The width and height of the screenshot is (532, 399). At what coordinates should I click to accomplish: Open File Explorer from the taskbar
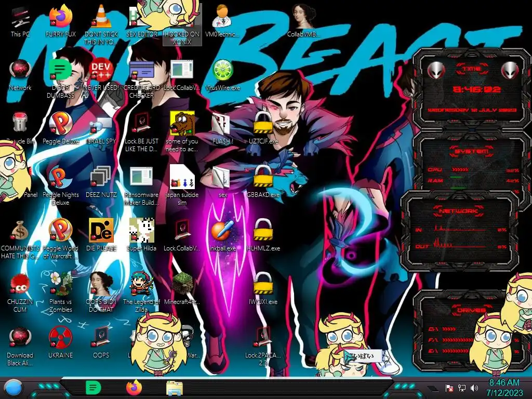[x=175, y=388]
